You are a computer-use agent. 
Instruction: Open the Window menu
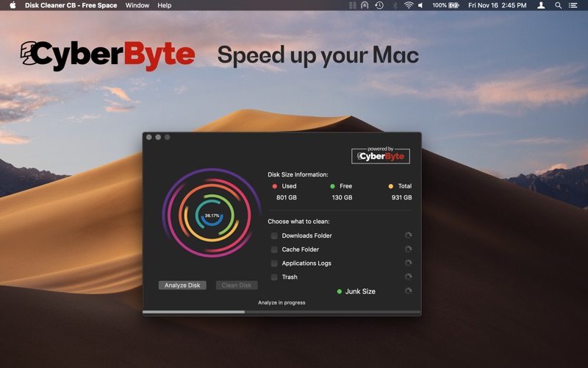[137, 5]
